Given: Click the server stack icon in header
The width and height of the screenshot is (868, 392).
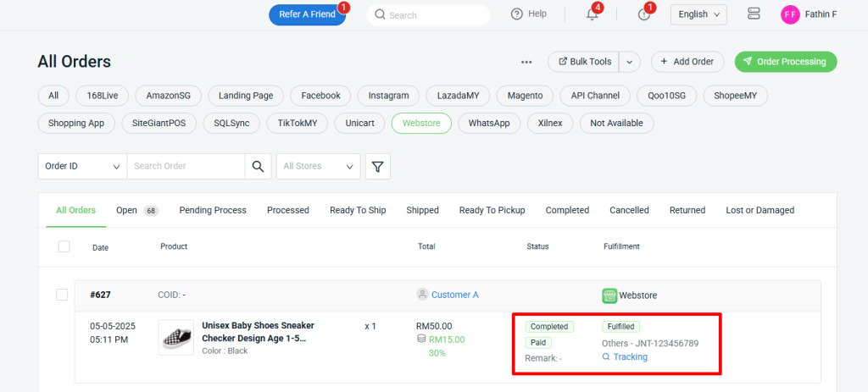Looking at the screenshot, I should 754,14.
